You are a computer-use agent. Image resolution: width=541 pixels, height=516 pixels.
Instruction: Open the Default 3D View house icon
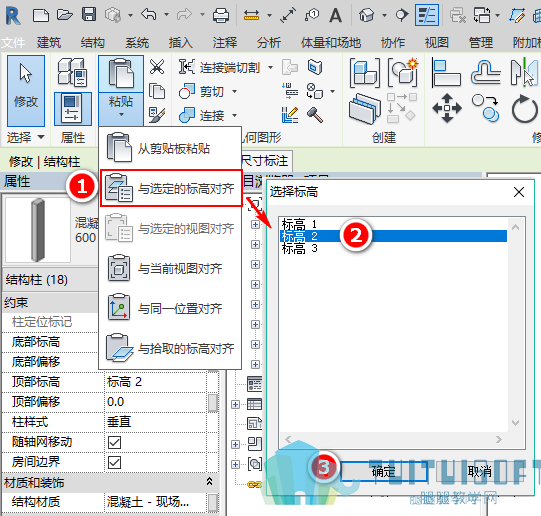tap(366, 15)
